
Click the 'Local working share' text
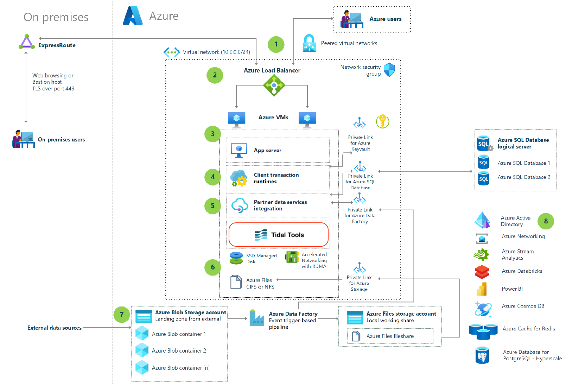point(390,321)
